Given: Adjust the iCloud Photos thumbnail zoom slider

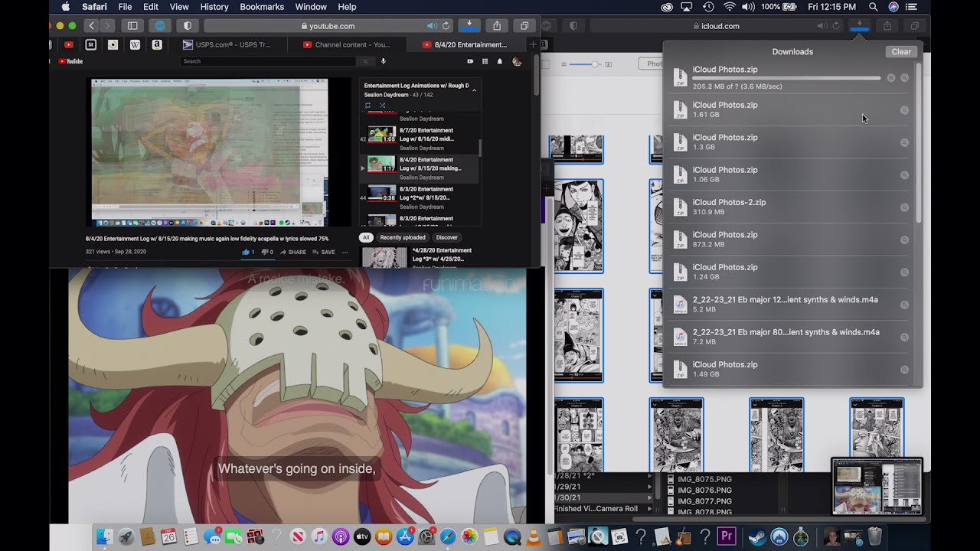Looking at the screenshot, I should (595, 65).
